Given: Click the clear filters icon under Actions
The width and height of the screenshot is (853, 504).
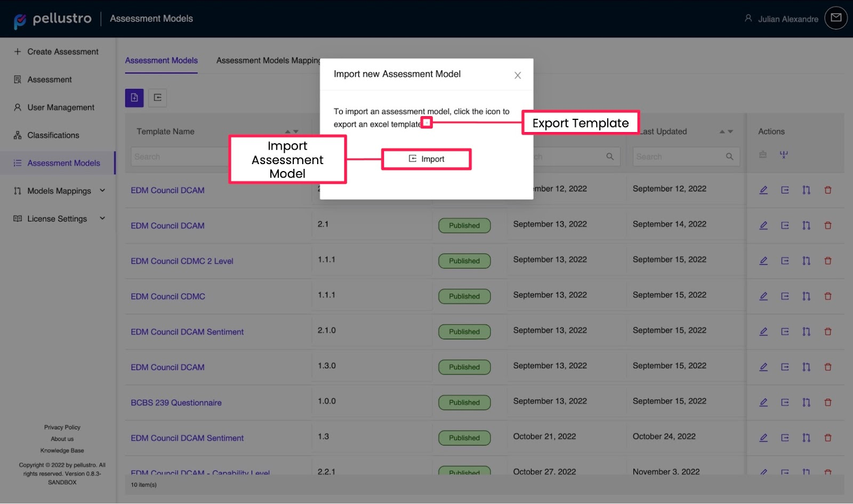Looking at the screenshot, I should (763, 155).
